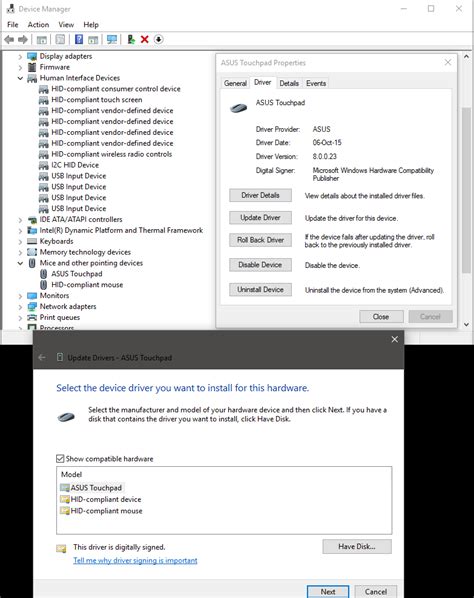Expand the Monitors node

(20, 296)
